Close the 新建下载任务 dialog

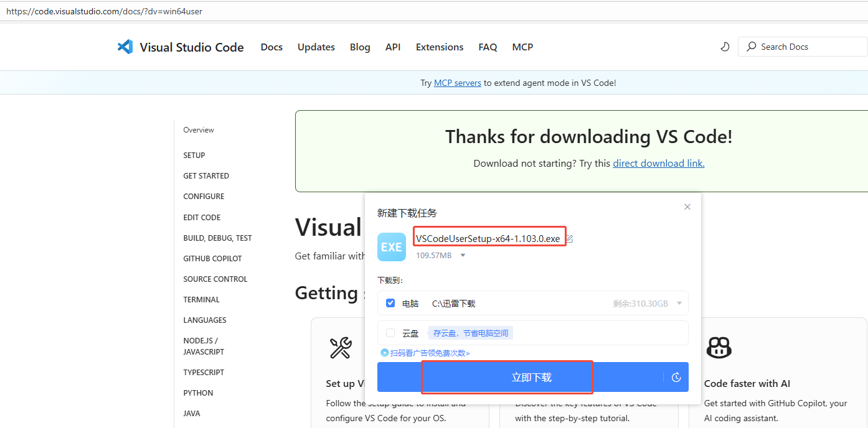[687, 207]
